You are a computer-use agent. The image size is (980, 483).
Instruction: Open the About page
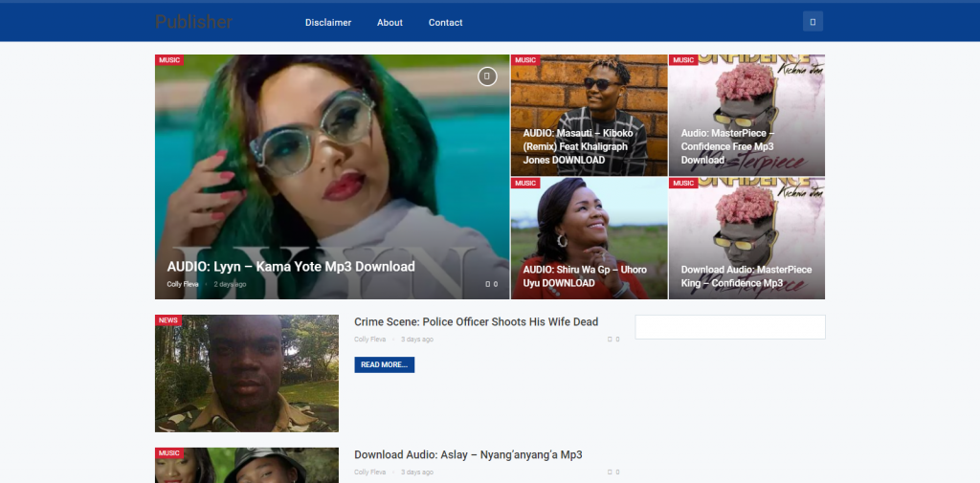pos(390,22)
